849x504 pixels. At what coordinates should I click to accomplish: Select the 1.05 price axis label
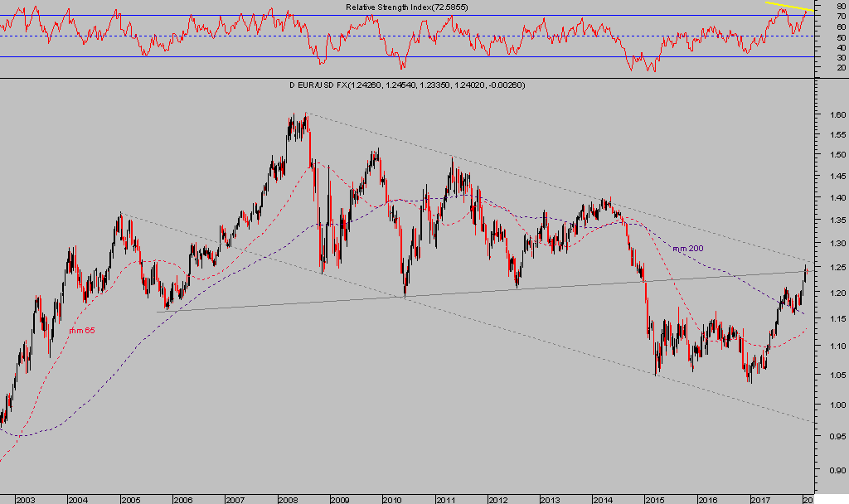pyautogui.click(x=837, y=373)
